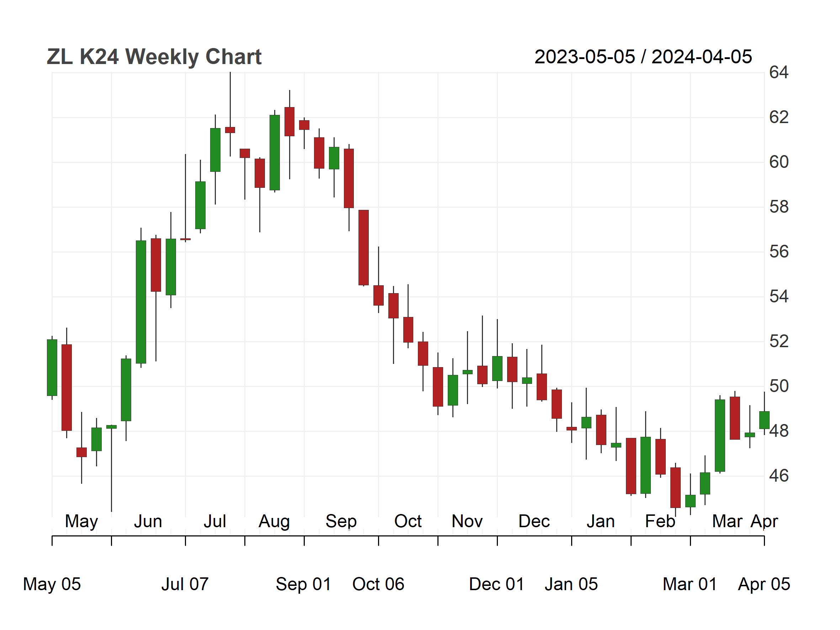
Task: Click the 64 price axis label
Action: 779,72
